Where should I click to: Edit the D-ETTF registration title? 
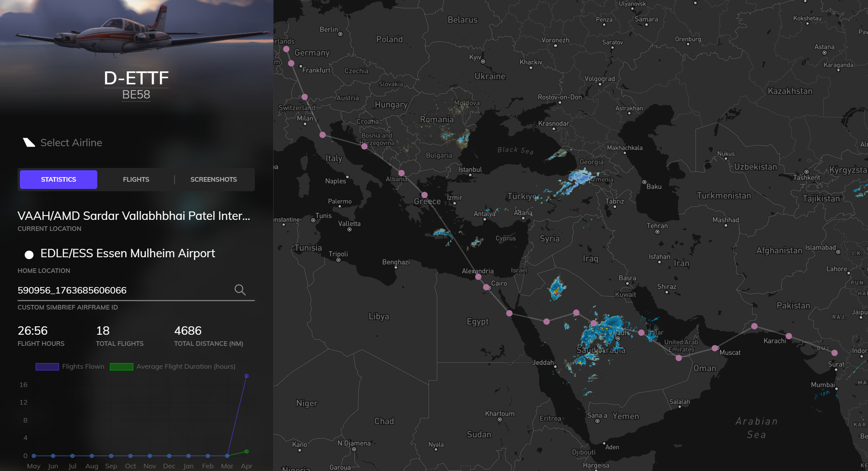136,78
